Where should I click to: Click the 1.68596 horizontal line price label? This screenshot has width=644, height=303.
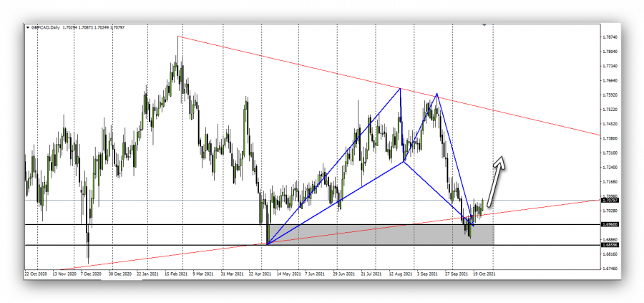(610, 245)
